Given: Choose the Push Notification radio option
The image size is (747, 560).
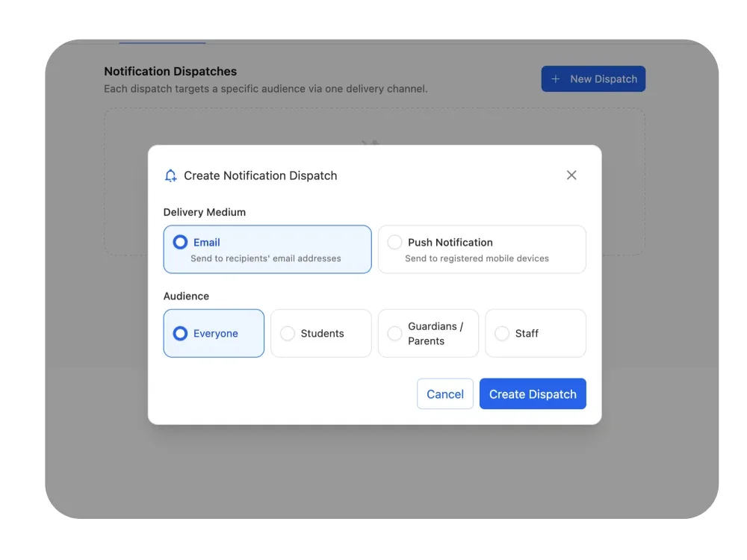Looking at the screenshot, I should click(394, 242).
